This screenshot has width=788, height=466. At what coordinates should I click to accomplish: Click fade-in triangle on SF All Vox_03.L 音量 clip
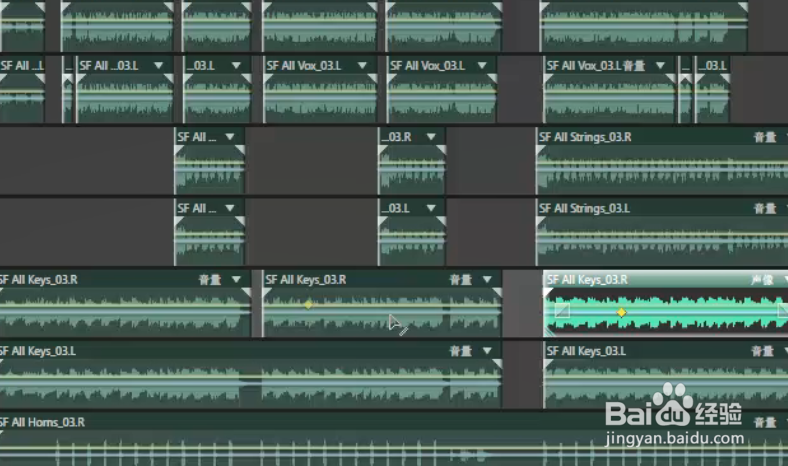point(548,79)
